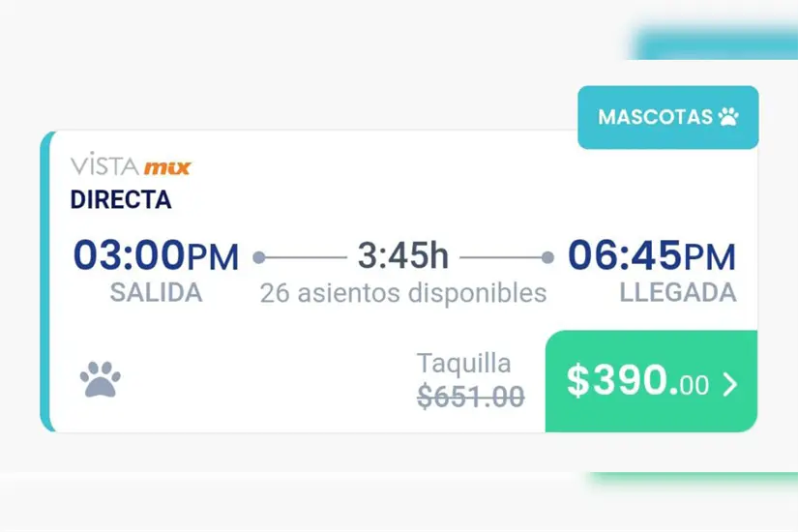Click the arrival dot on the route line
798x532 pixels.
click(x=547, y=258)
